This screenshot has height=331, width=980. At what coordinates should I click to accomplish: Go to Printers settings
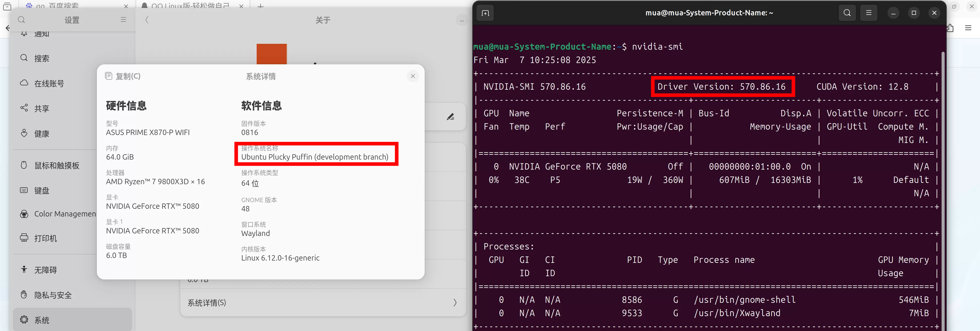tap(45, 238)
